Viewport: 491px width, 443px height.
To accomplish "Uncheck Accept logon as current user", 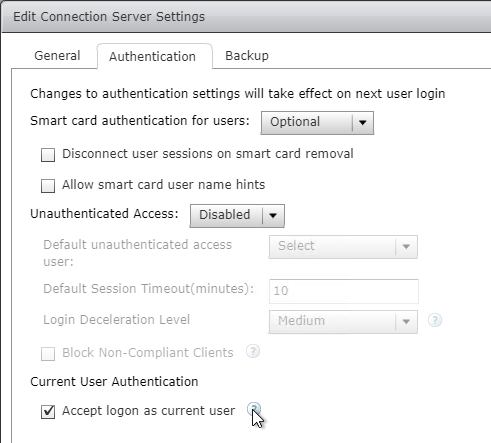I will tap(48, 412).
